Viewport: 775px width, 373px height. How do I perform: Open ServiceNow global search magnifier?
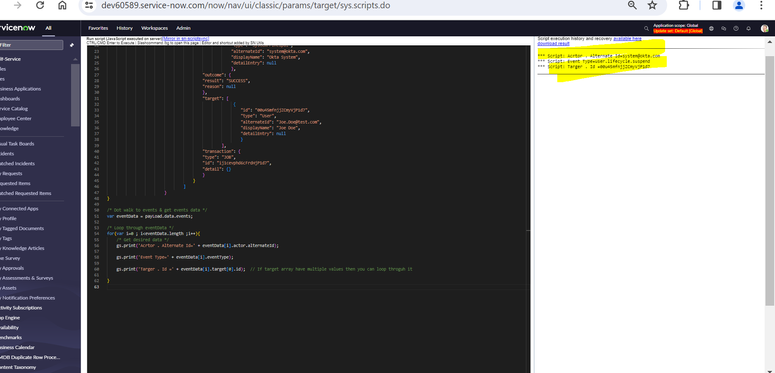click(646, 29)
